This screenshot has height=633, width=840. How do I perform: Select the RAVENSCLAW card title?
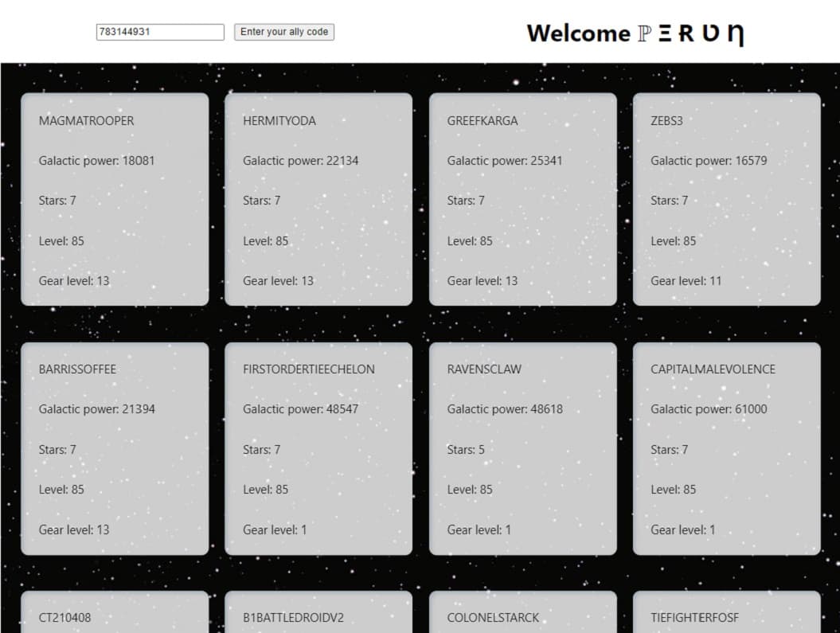[484, 369]
